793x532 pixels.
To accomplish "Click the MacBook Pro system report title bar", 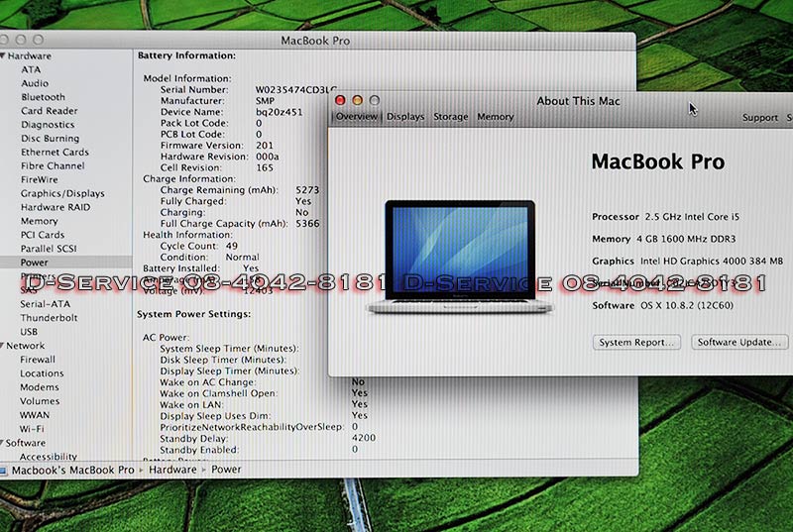I will 315,41.
